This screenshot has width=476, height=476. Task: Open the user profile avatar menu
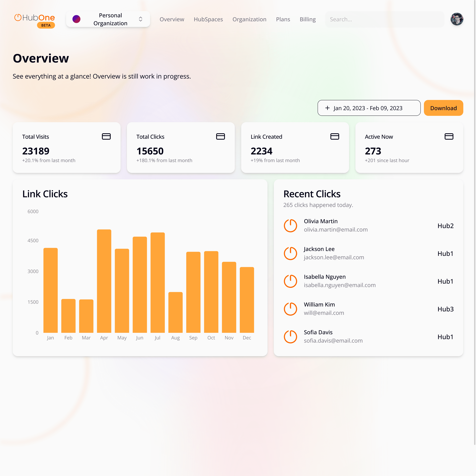pos(457,19)
